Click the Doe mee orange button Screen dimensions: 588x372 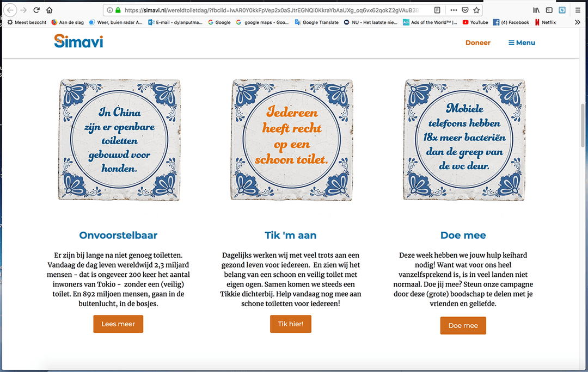pyautogui.click(x=463, y=325)
